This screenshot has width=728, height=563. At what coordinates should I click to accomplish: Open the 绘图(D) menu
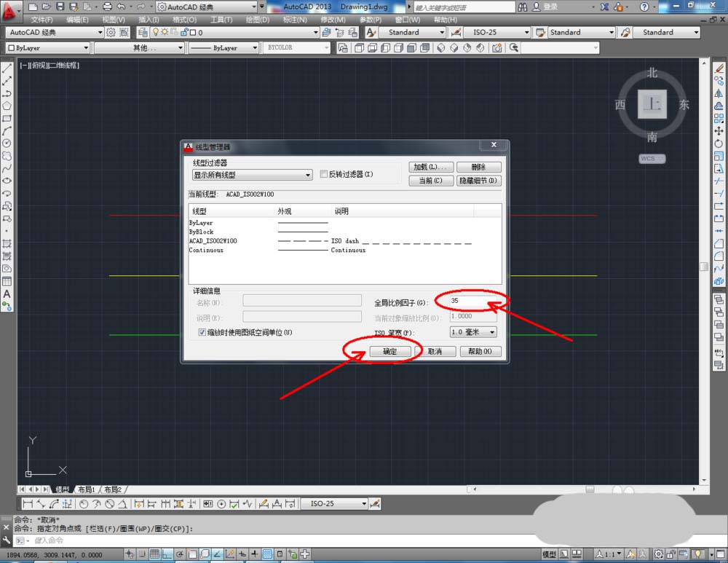[x=257, y=20]
